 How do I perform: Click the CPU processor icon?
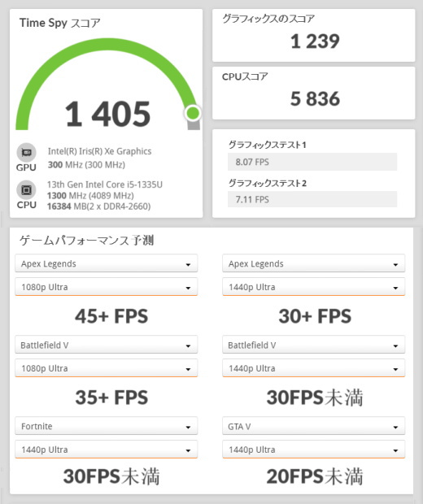point(26,190)
